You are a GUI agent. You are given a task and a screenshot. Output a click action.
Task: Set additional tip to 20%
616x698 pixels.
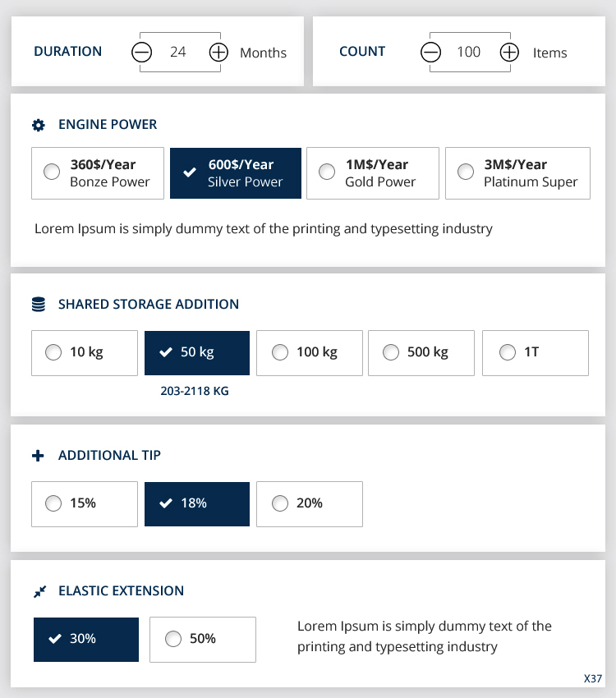coord(309,504)
